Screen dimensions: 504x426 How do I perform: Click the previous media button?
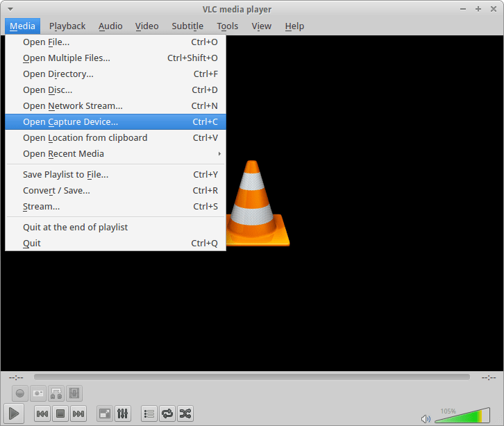pos(42,414)
